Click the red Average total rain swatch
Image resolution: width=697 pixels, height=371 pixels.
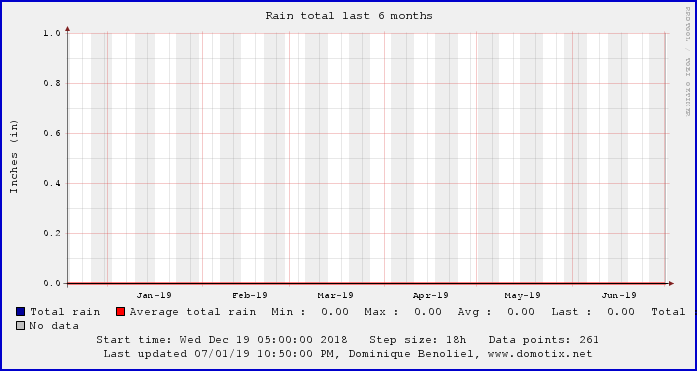(x=120, y=312)
